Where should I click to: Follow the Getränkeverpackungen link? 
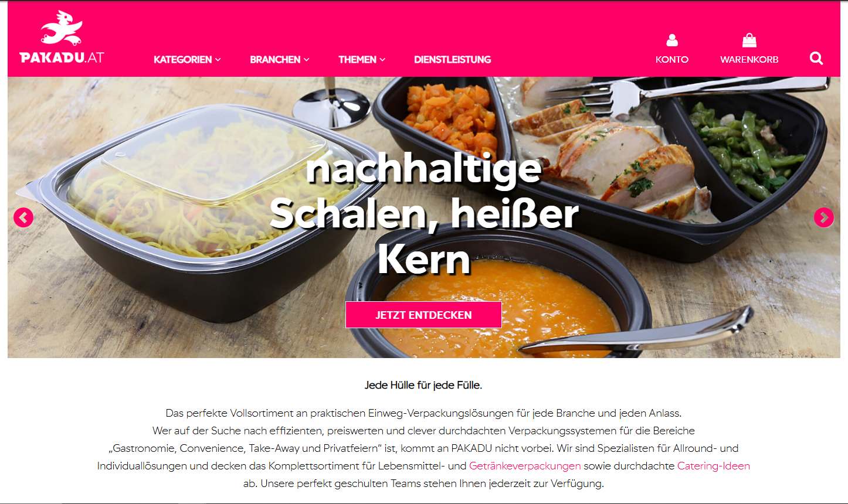(525, 466)
